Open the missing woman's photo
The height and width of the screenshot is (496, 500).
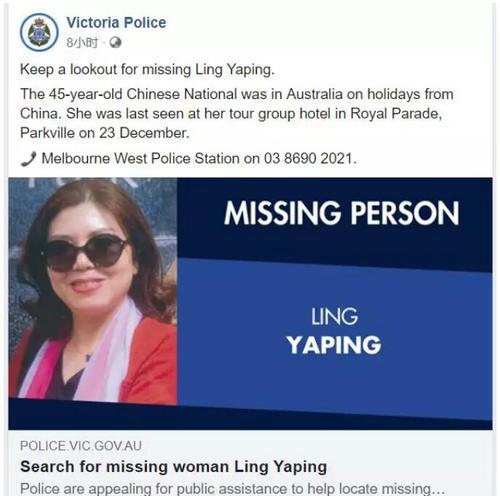(x=93, y=289)
